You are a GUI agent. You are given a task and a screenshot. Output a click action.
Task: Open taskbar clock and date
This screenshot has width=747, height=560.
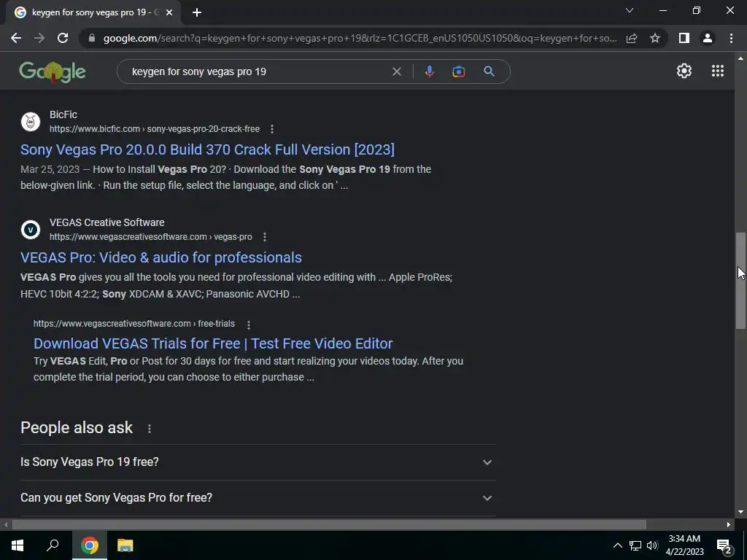[x=684, y=545]
